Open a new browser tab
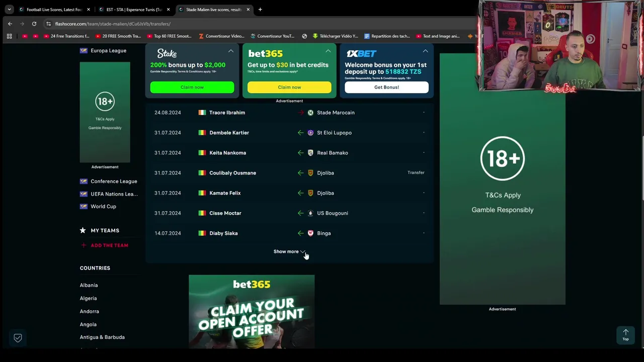 tap(260, 10)
